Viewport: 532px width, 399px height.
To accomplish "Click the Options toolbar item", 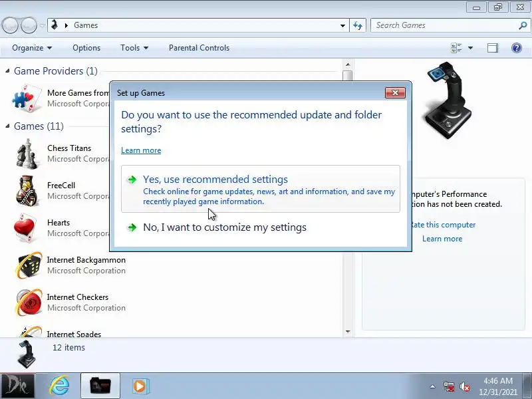I will coord(86,48).
